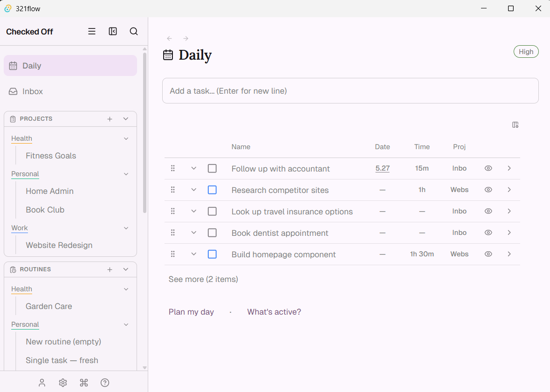
Task: Collapse sidebar with the panel icon
Action: [x=113, y=32]
